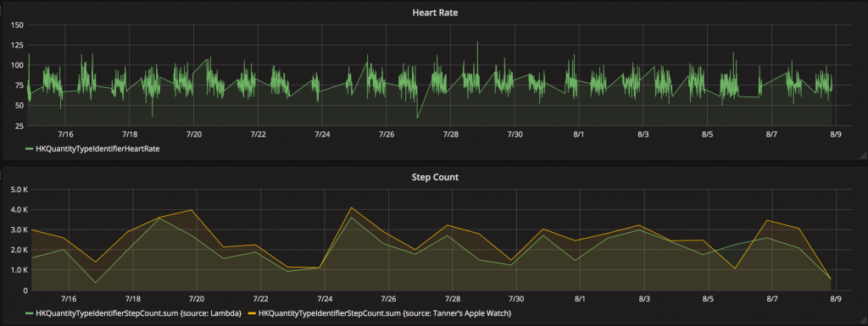Click the Heart Rate panel resize handle
This screenshot has height=326, width=868.
864,156
